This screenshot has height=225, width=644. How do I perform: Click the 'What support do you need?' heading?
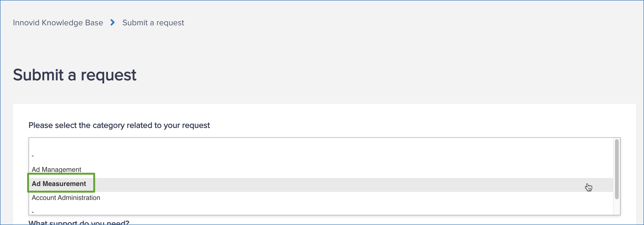pyautogui.click(x=78, y=223)
